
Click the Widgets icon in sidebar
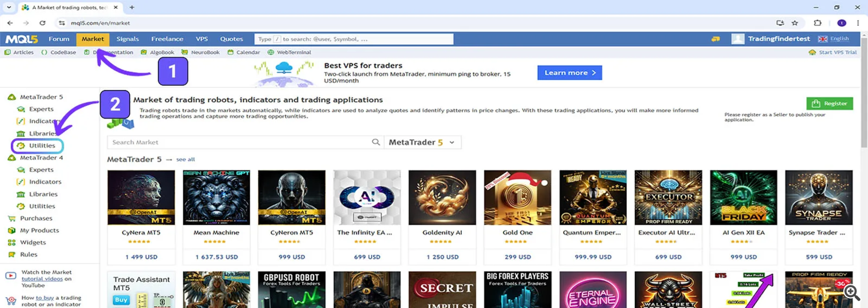coord(11,243)
